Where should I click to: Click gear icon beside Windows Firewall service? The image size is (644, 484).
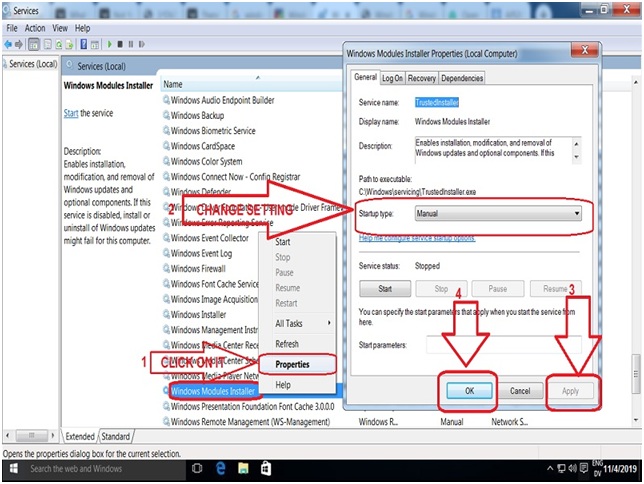(166, 269)
